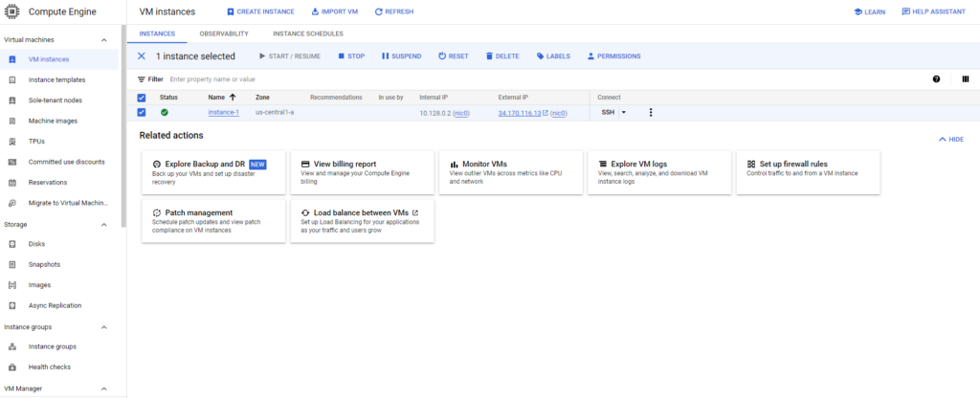Click the Filter funnel icon
Viewport: 980px width, 398px height.
pos(142,79)
